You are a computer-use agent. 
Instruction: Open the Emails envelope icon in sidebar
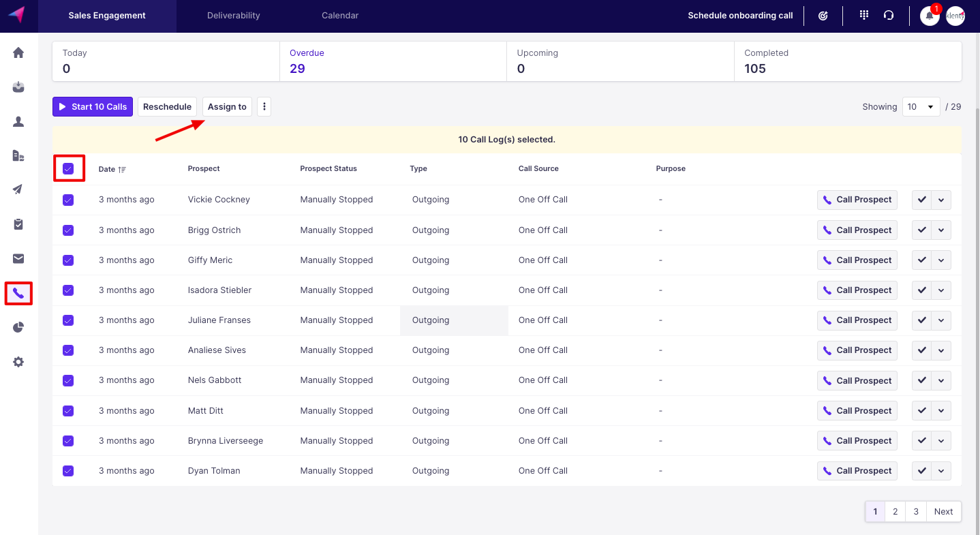18,258
